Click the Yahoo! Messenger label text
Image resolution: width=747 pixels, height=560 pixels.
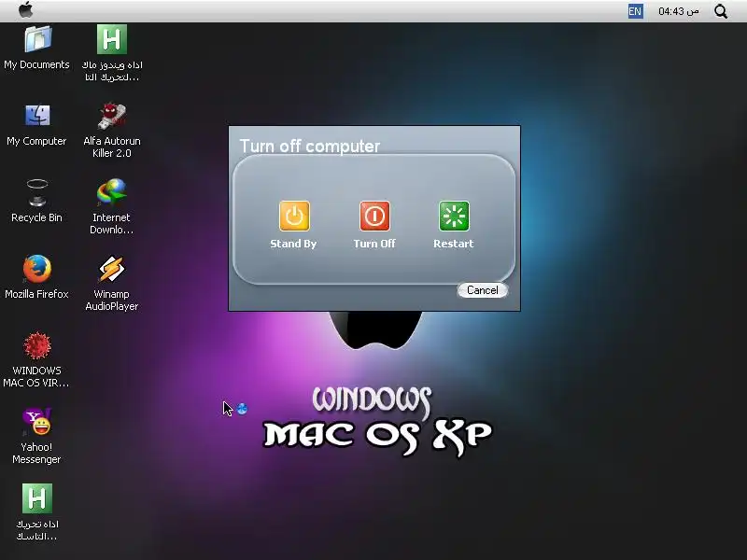(36, 454)
